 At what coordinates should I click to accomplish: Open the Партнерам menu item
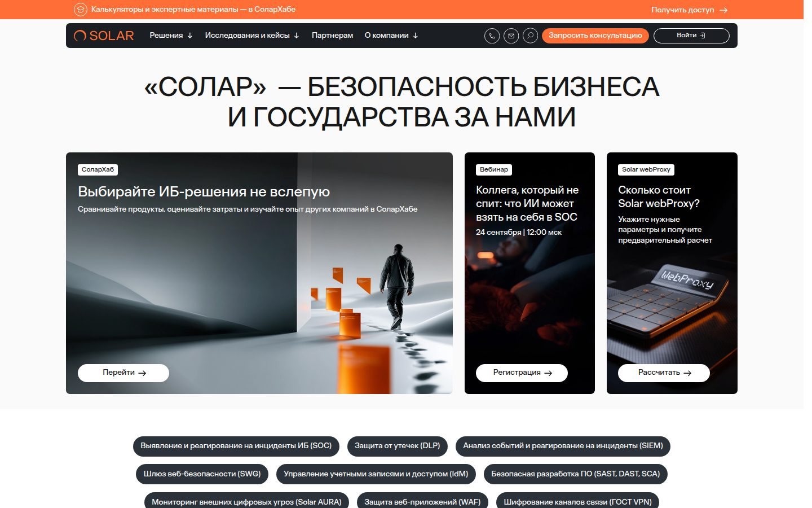click(x=332, y=36)
